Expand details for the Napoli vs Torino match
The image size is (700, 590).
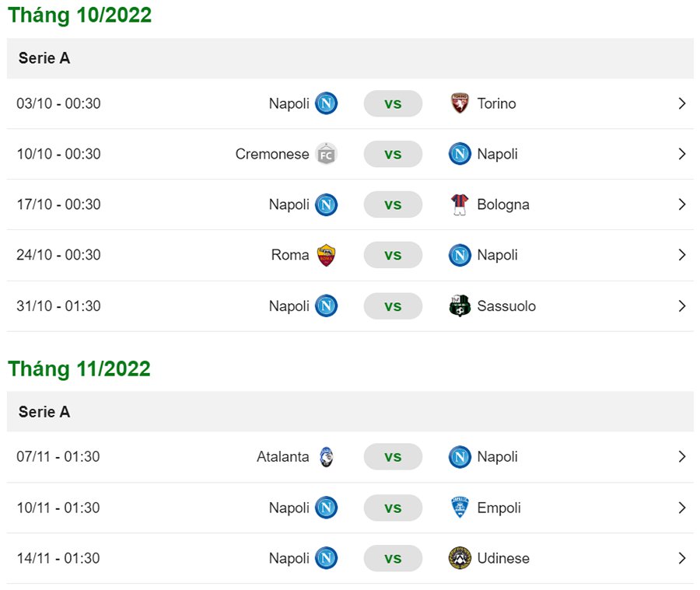tap(682, 103)
